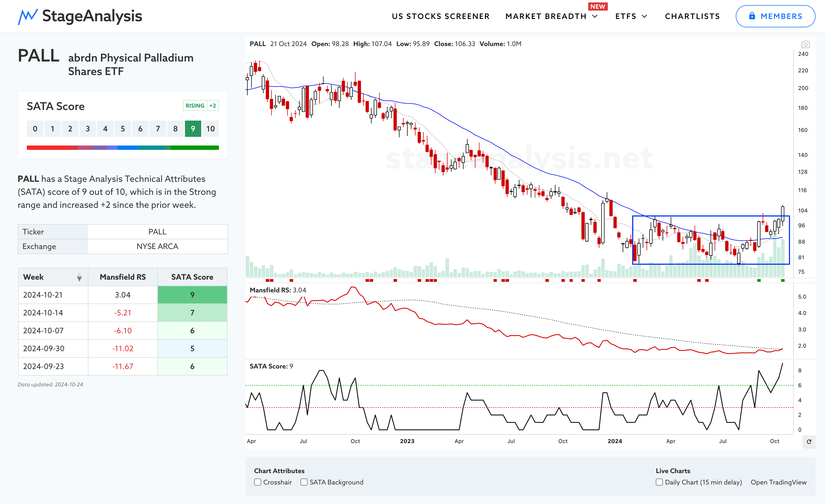This screenshot has height=504, width=825.
Task: Click the SATA score color gradient bar
Action: coord(123,147)
